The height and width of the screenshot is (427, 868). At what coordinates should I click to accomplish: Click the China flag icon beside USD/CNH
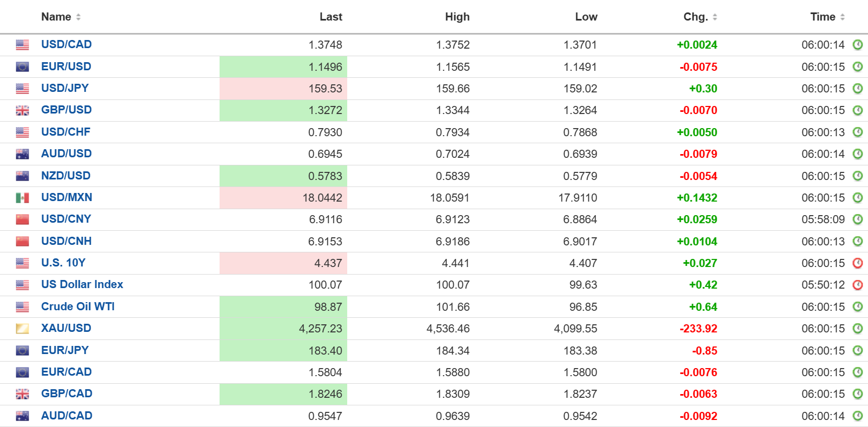click(x=22, y=242)
